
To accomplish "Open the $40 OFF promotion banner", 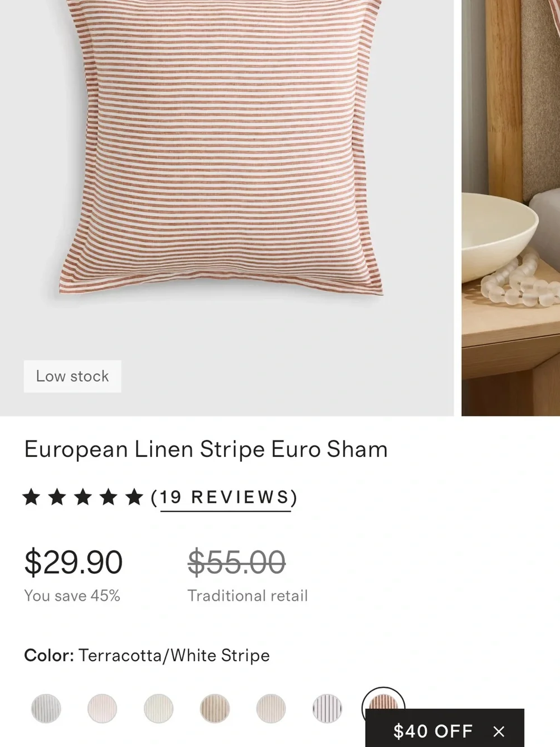I will pyautogui.click(x=433, y=731).
